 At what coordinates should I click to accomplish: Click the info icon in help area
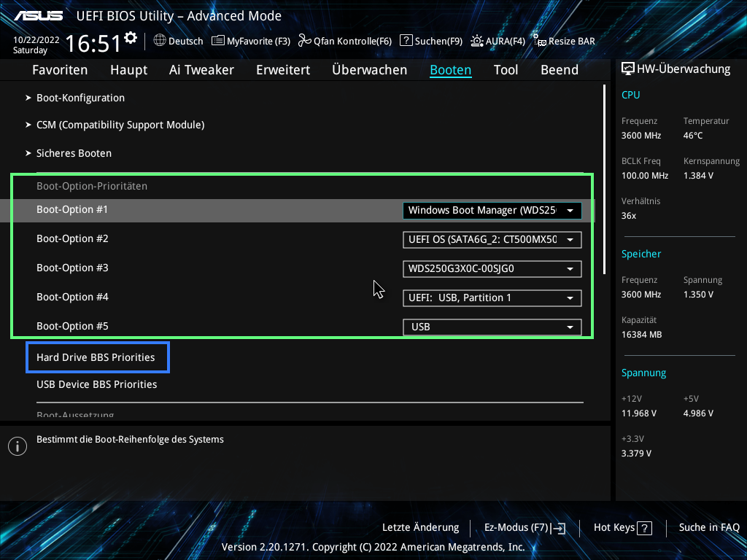point(18,446)
